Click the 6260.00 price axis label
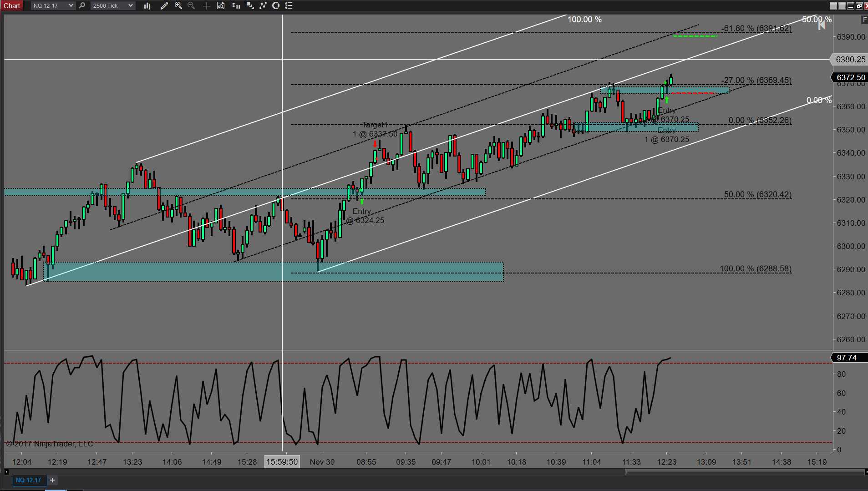Screen dimensions: 868x491 851,339
